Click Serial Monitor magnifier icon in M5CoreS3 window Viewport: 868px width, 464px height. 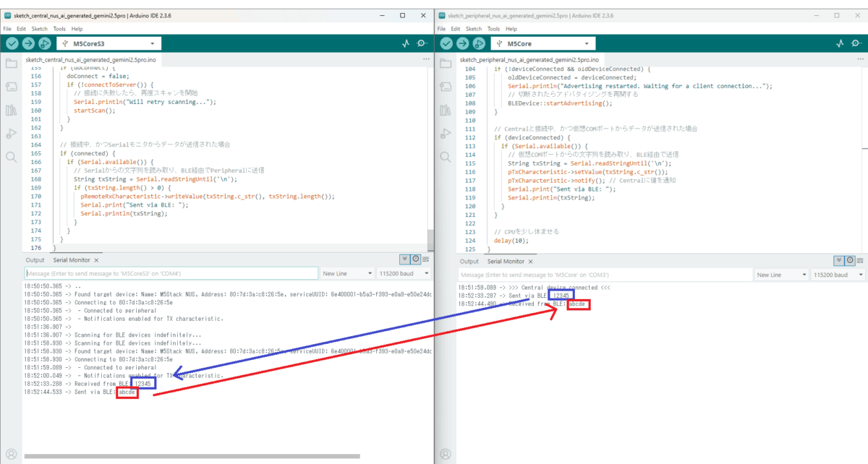(x=422, y=43)
